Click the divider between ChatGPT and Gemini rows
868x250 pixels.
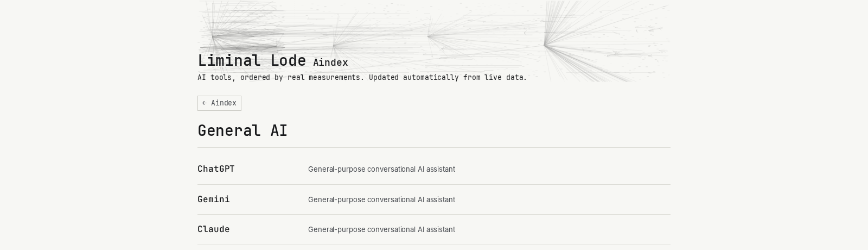point(434,184)
